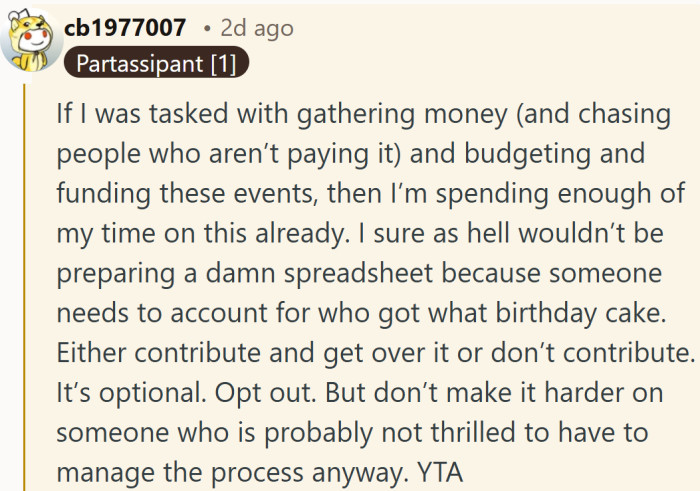The image size is (700, 491).
Task: Open the cb1977007 username profile link
Action: click(x=125, y=29)
